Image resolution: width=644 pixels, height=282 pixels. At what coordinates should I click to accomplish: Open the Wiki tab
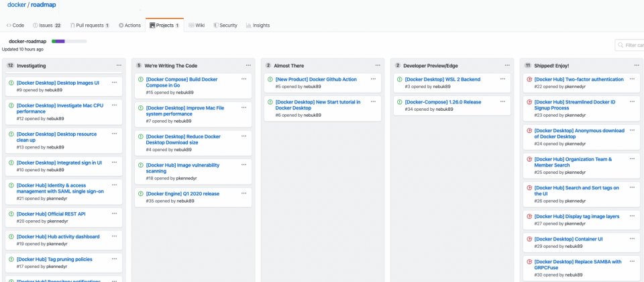[x=197, y=25]
